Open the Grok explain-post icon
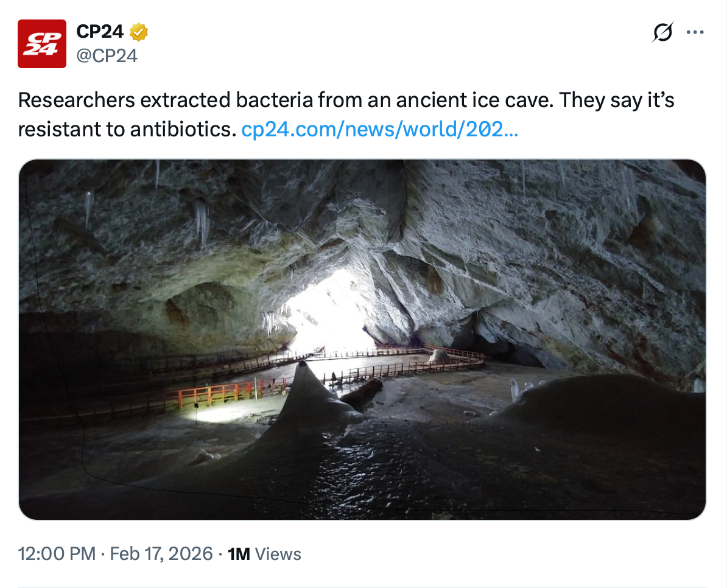727x588 pixels. [x=662, y=32]
